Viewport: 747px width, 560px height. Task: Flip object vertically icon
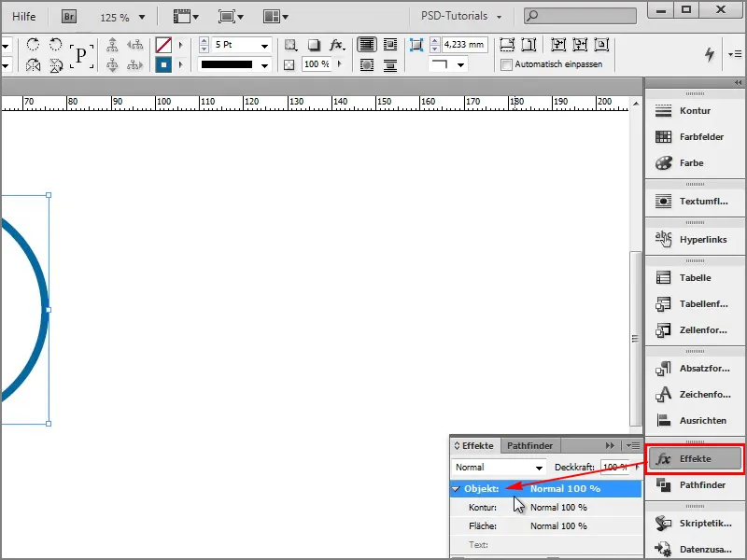tap(56, 64)
